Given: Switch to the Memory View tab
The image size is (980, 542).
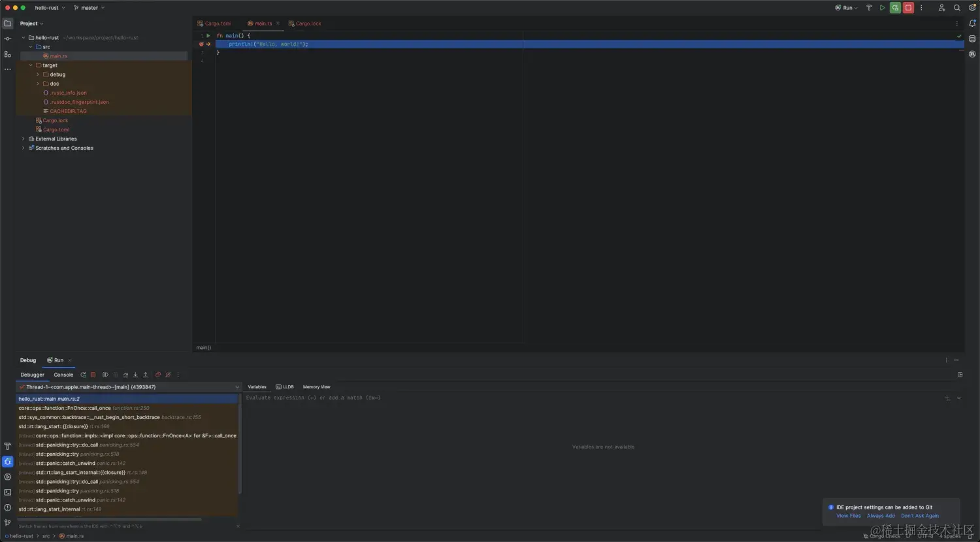Looking at the screenshot, I should point(316,387).
